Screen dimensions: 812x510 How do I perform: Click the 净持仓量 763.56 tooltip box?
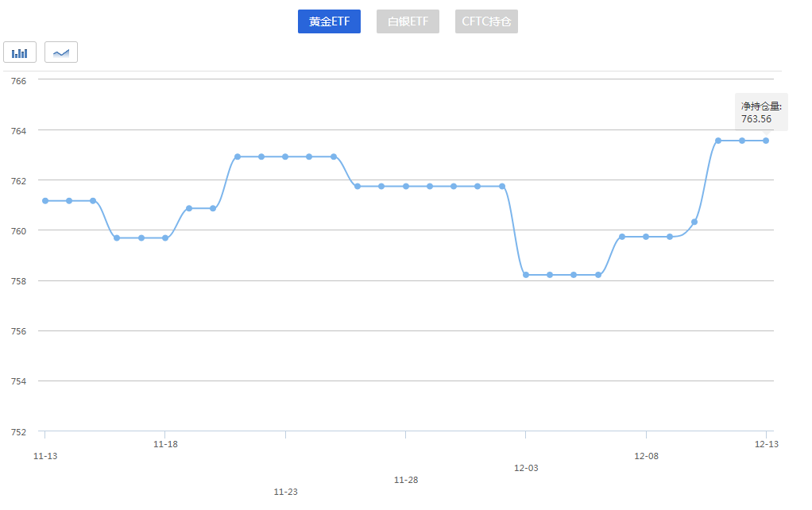pos(761,112)
